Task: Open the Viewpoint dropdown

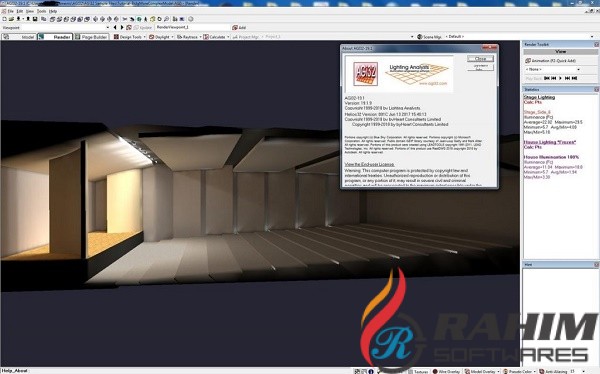Action: pos(108,28)
